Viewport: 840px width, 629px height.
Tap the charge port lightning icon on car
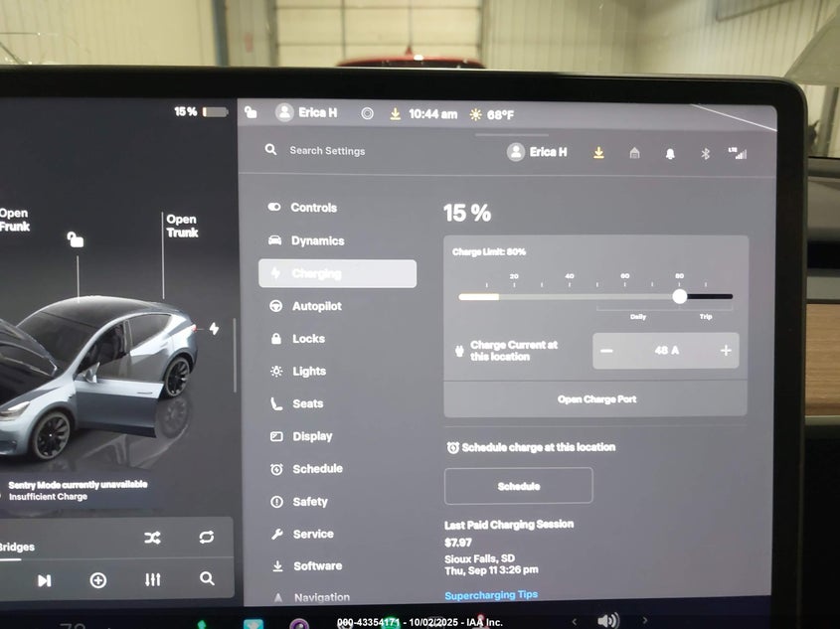(214, 329)
